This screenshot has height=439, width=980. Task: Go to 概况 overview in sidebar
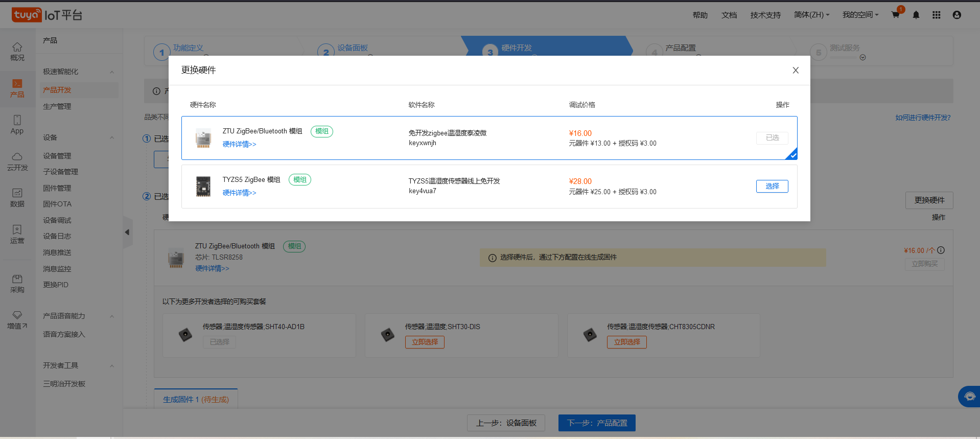17,52
